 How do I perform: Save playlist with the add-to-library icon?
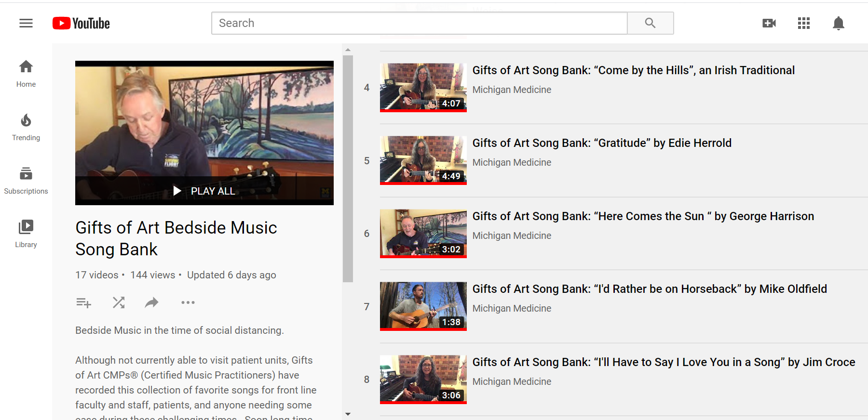tap(83, 302)
